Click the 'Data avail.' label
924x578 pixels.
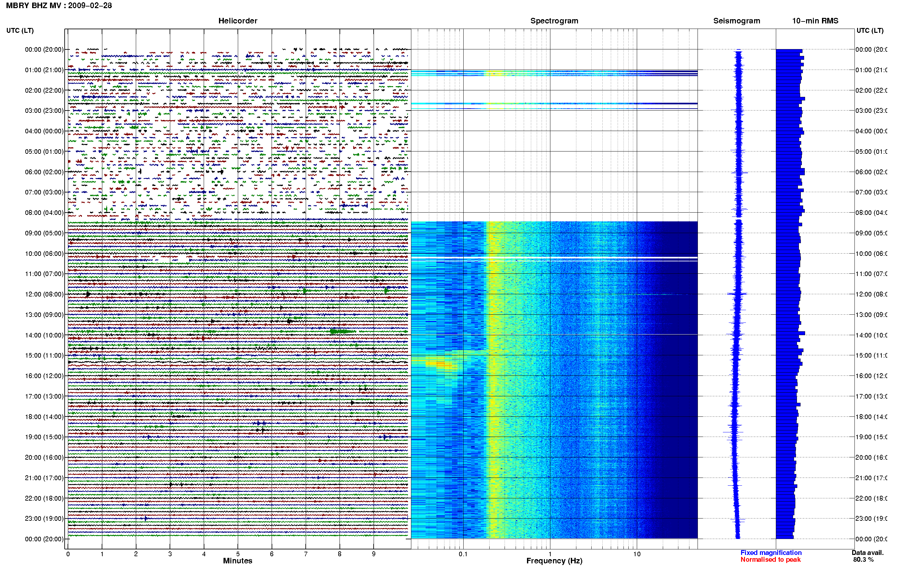(867, 553)
